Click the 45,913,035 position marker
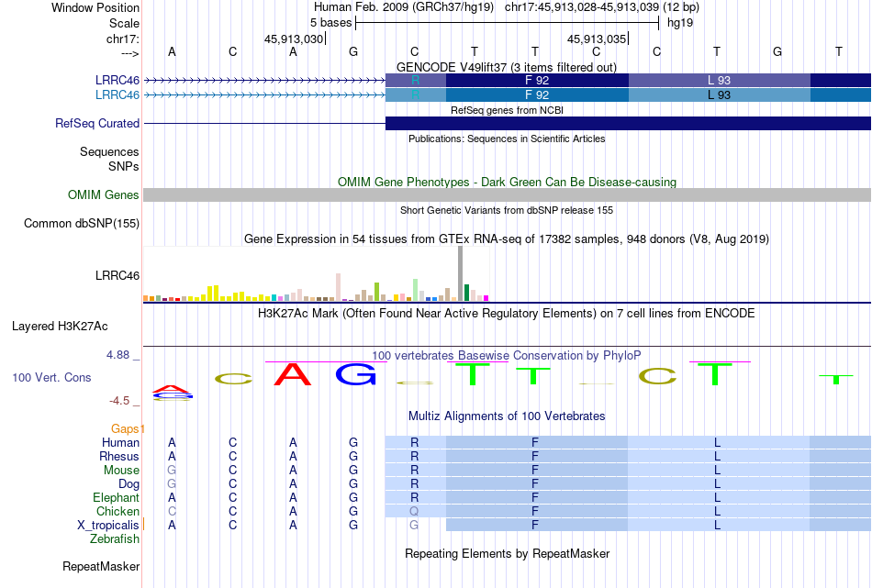The height and width of the screenshot is (588, 872). pyautogui.click(x=597, y=39)
